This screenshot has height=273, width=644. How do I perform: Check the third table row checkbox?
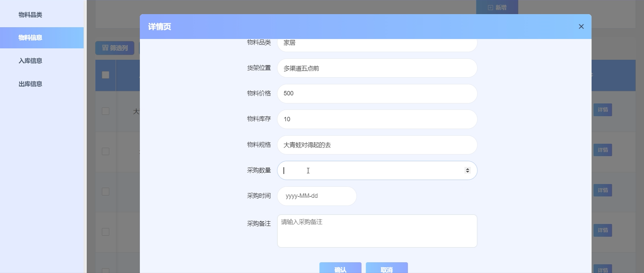click(106, 192)
